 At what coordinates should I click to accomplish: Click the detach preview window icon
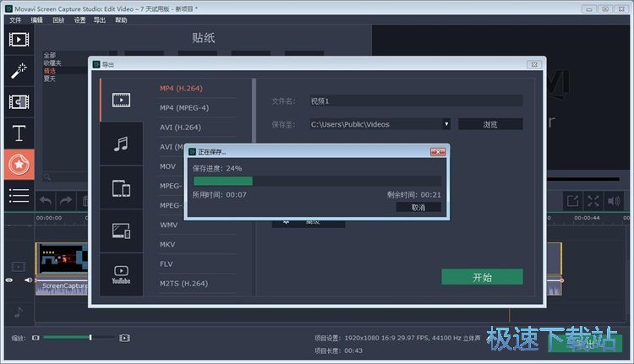(x=573, y=201)
